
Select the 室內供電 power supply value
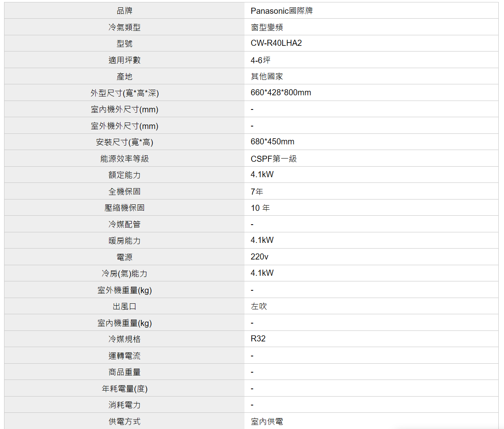(267, 421)
